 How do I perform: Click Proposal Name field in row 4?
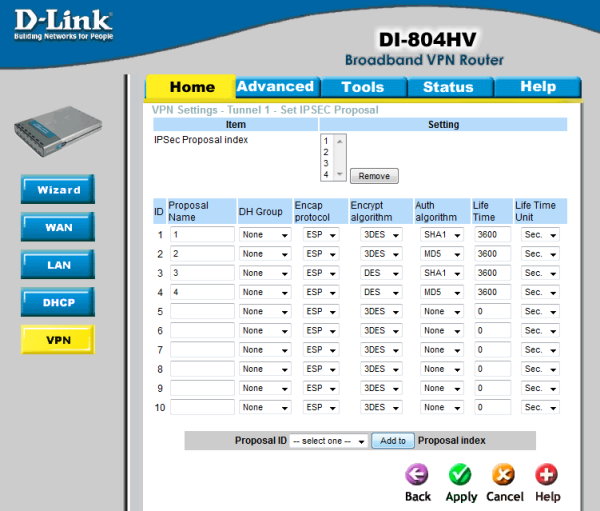[x=202, y=292]
